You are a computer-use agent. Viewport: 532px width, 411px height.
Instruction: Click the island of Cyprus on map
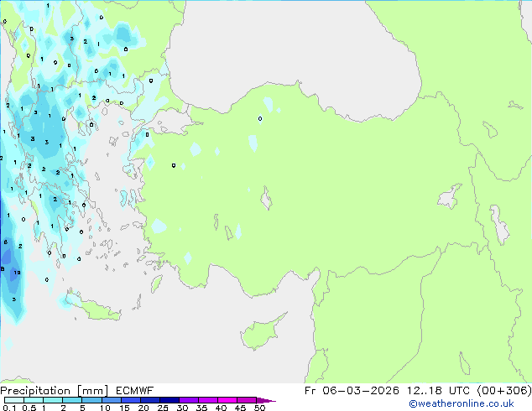coord(261,333)
